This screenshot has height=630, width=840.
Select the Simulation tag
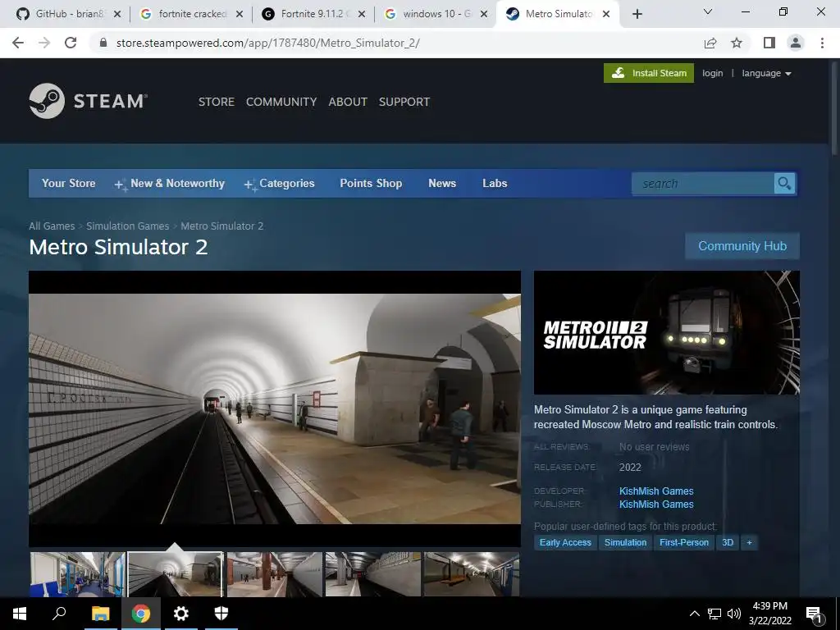(x=625, y=543)
